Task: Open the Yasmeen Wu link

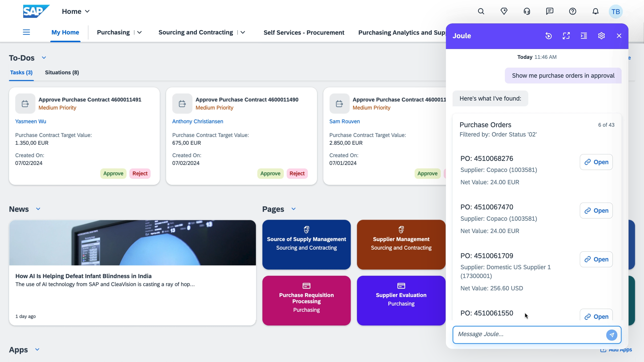Action: coord(31,121)
